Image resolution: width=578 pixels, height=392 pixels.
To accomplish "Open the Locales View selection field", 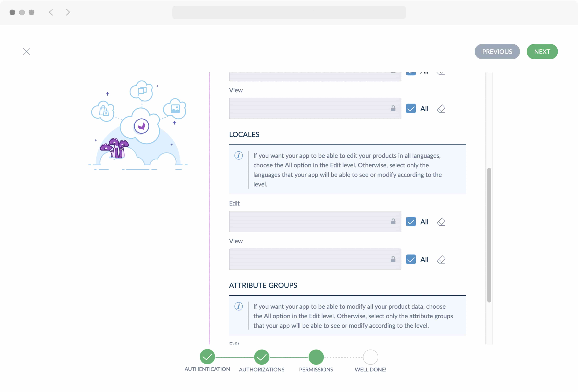I will pos(308,259).
